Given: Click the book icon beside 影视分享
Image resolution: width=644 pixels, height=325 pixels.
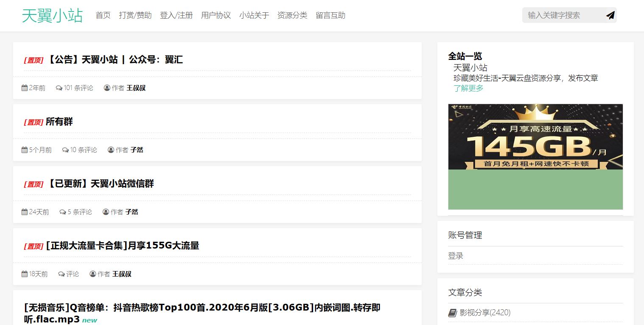Looking at the screenshot, I should [x=452, y=313].
